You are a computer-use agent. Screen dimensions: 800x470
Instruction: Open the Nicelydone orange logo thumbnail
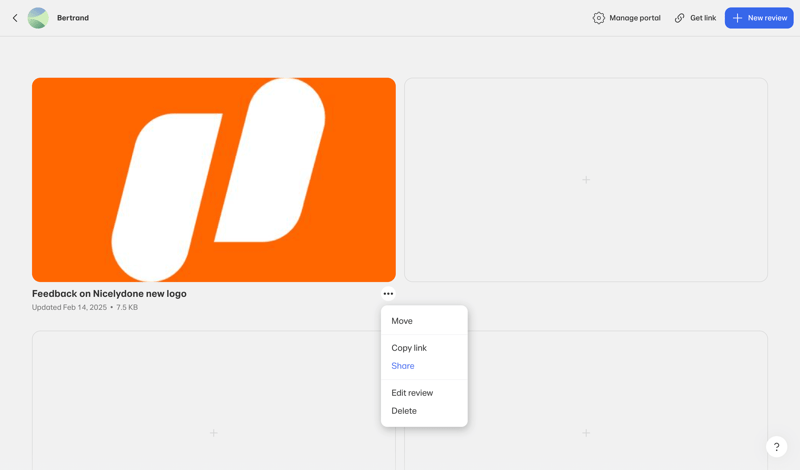tap(214, 180)
